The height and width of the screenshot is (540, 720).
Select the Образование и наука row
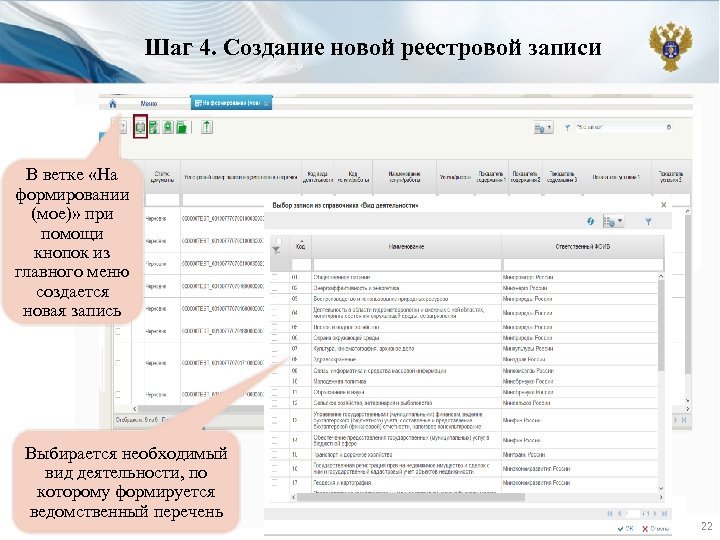pos(464,393)
